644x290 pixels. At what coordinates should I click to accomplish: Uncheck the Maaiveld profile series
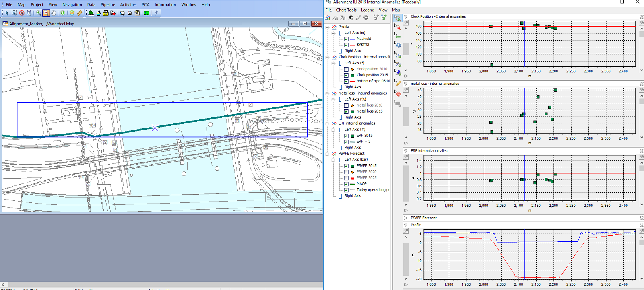pos(346,39)
